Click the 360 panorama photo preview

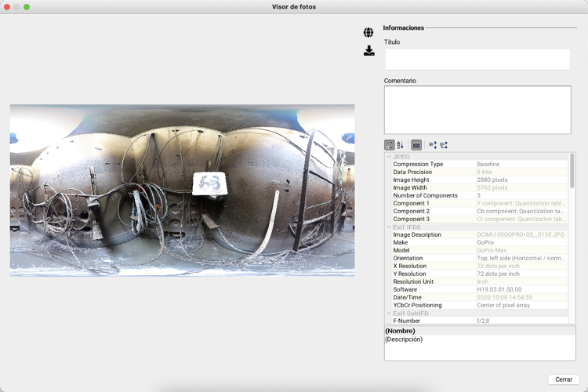182,191
